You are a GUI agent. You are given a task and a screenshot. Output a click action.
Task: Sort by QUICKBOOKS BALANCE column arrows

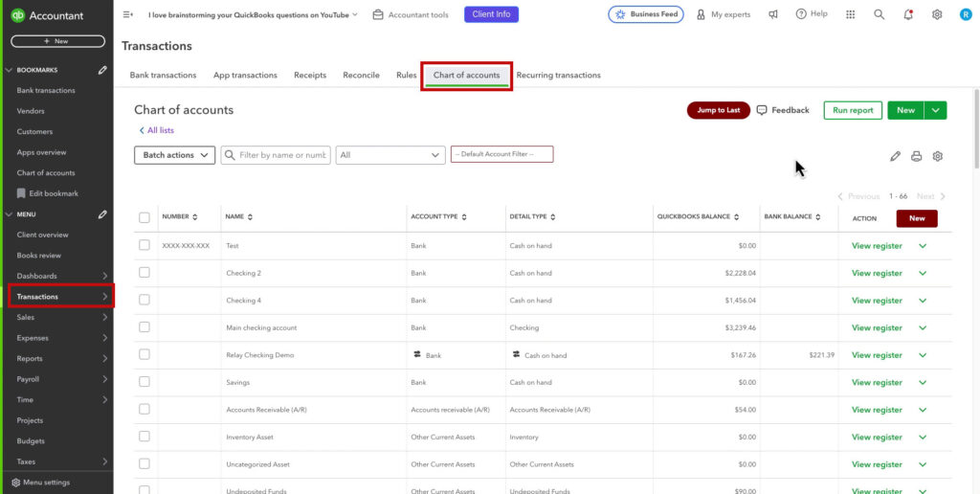pos(736,217)
